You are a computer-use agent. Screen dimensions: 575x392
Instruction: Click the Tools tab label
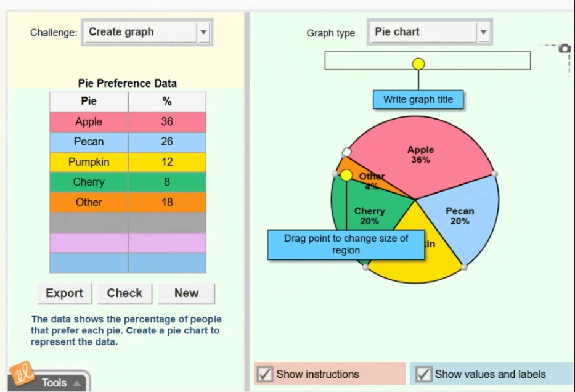(54, 383)
